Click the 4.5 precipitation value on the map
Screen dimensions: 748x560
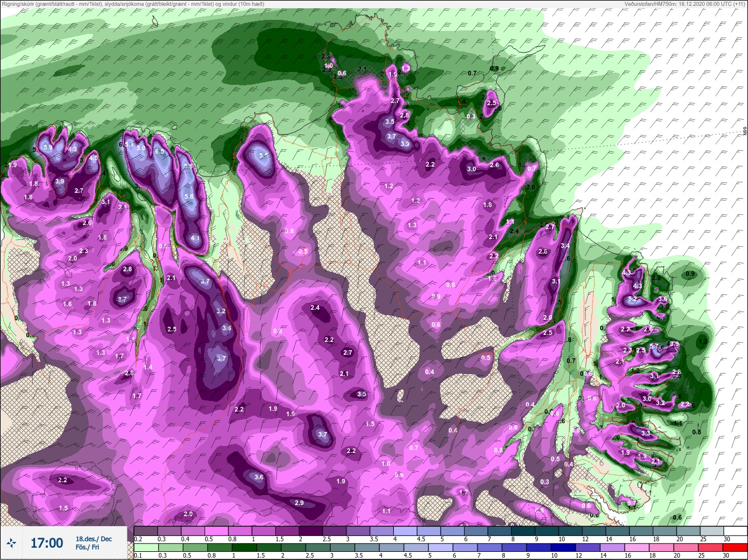click(93, 158)
